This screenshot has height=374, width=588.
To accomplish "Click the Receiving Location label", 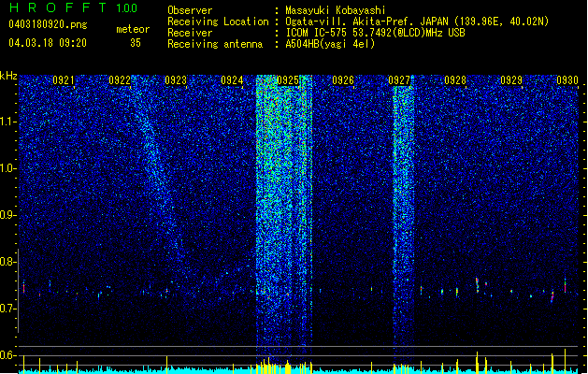I will 218,22.
